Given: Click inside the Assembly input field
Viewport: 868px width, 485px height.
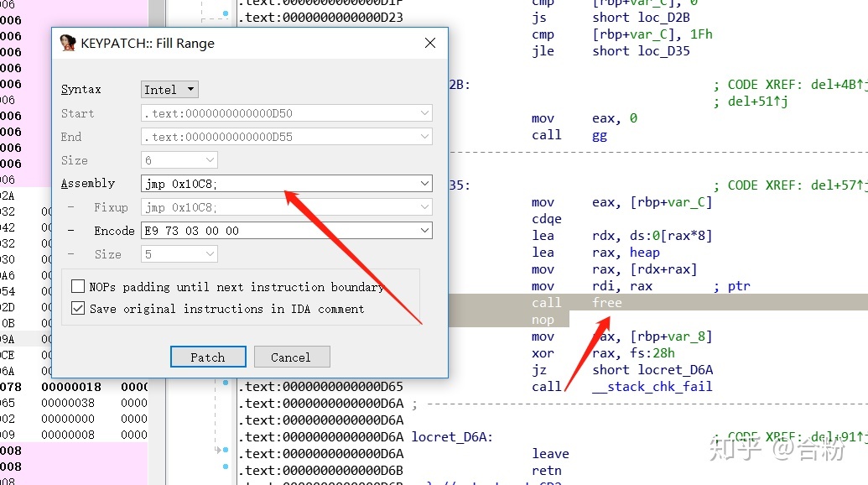Looking at the screenshot, I should [252, 183].
